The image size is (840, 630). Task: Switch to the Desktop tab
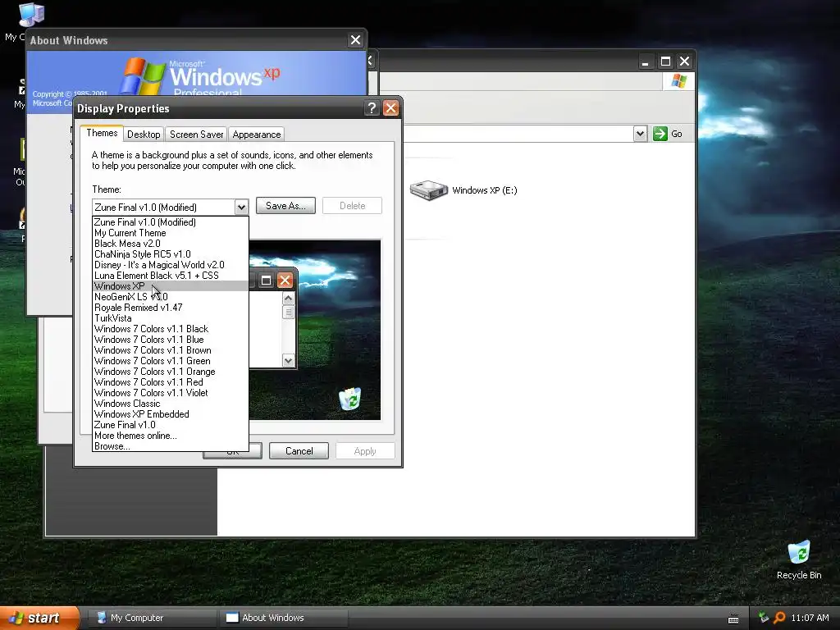[x=144, y=135]
